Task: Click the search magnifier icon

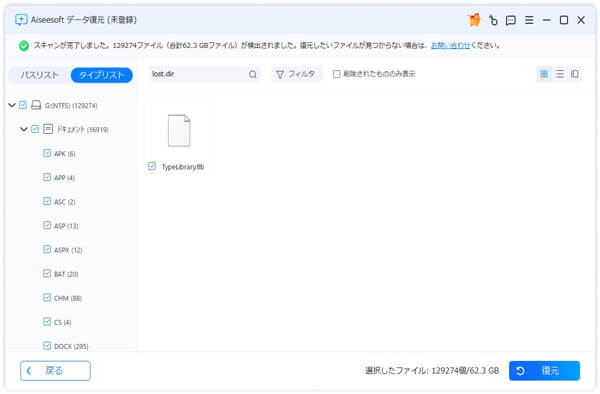Action: point(253,74)
